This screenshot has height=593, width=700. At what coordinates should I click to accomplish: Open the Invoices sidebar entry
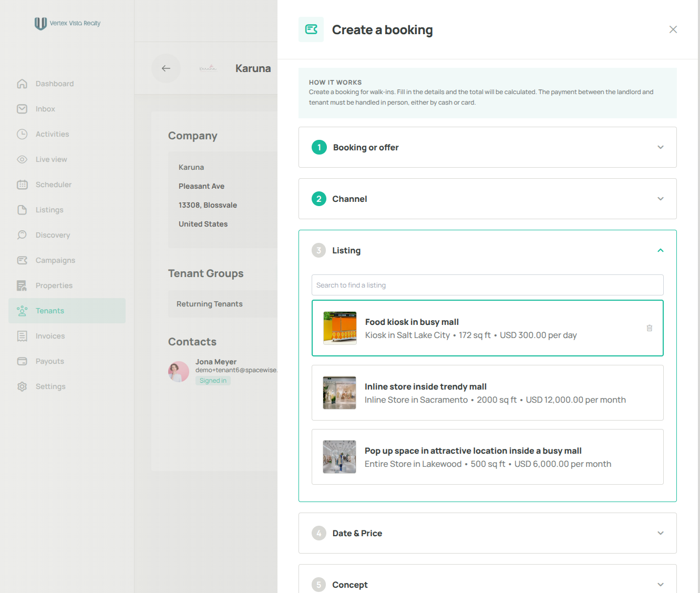pos(67,336)
